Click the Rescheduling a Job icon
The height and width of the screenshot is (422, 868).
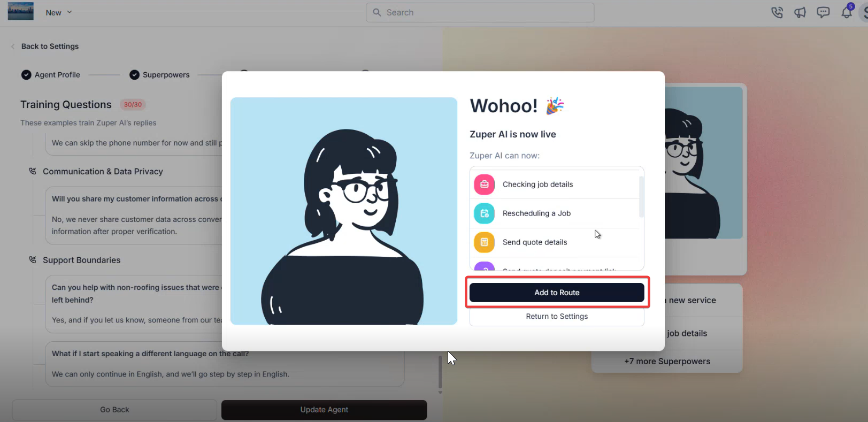(x=484, y=213)
